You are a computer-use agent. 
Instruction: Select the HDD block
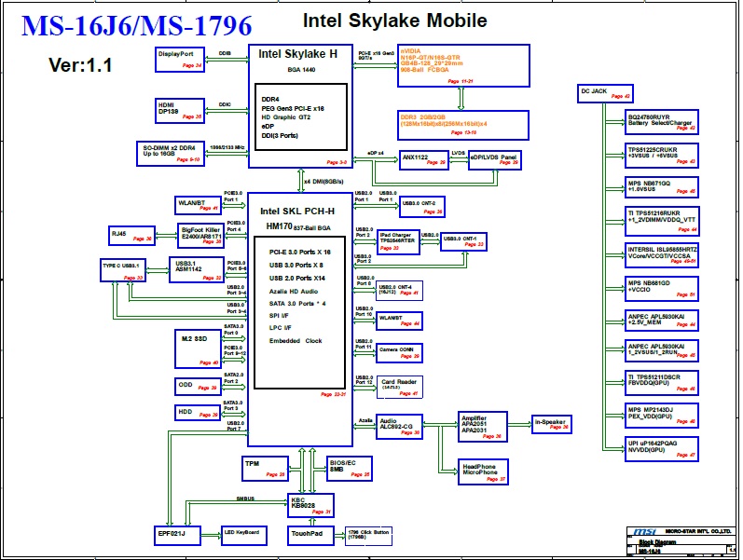point(198,413)
